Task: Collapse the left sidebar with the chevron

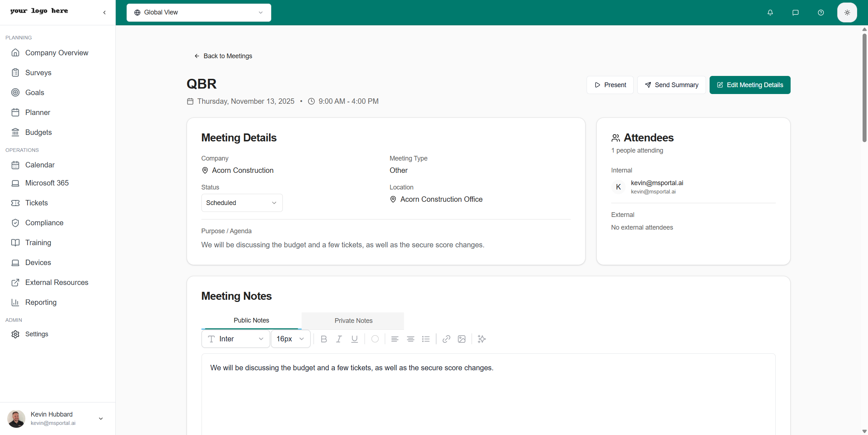Action: click(x=104, y=12)
